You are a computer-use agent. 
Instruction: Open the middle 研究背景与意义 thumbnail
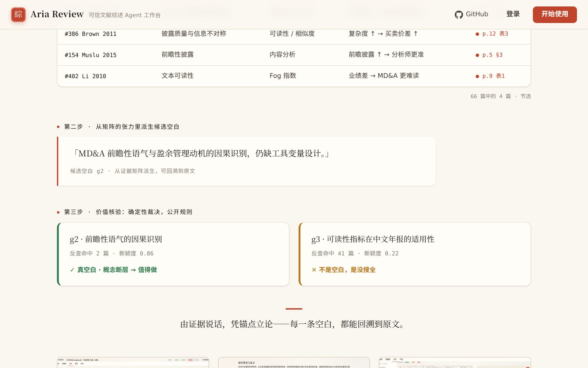[x=294, y=362]
